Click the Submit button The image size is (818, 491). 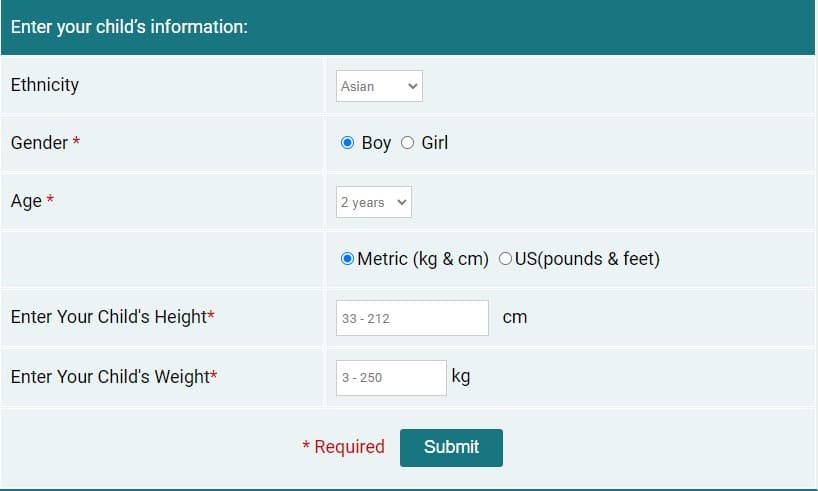point(451,448)
